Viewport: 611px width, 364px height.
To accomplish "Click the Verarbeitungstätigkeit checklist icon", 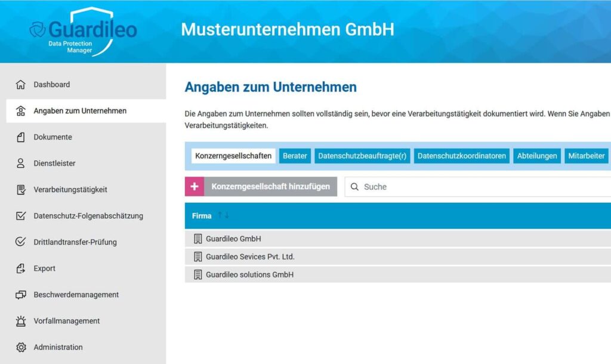I will click(21, 190).
